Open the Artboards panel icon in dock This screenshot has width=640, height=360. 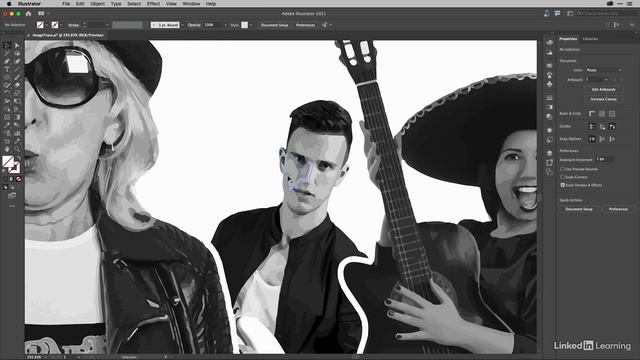(x=549, y=172)
